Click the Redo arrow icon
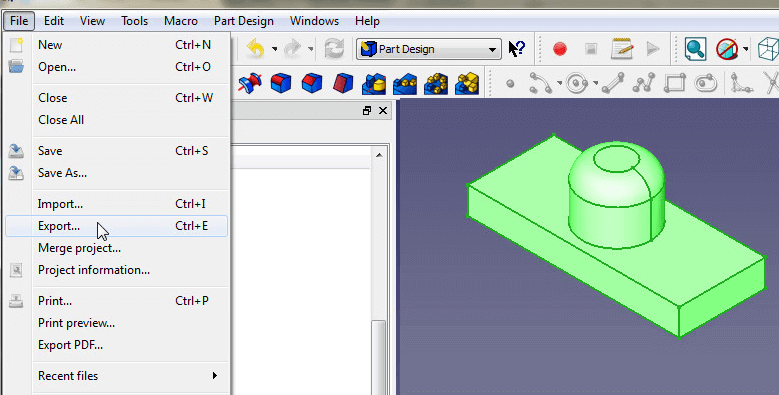Screen dimensions: 779x395 pos(293,49)
